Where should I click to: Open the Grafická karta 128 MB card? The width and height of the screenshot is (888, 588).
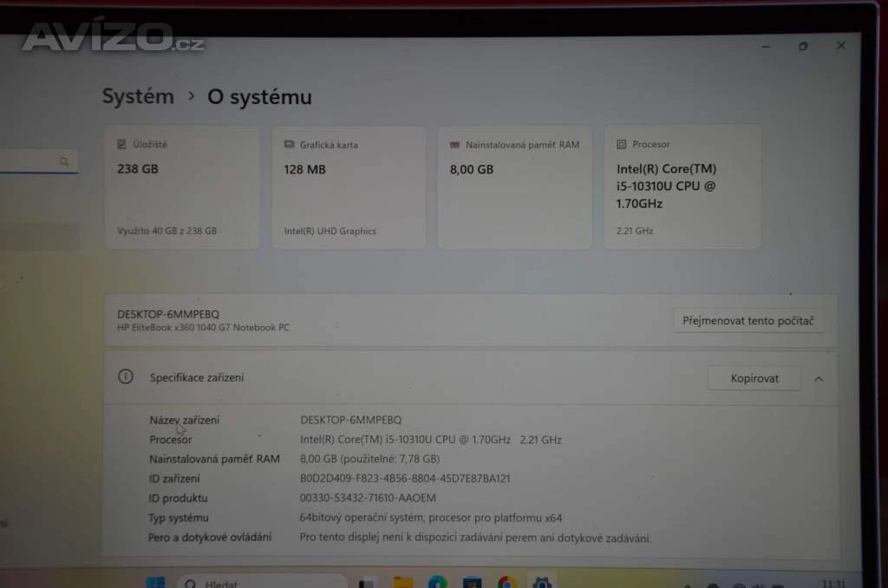(349, 187)
